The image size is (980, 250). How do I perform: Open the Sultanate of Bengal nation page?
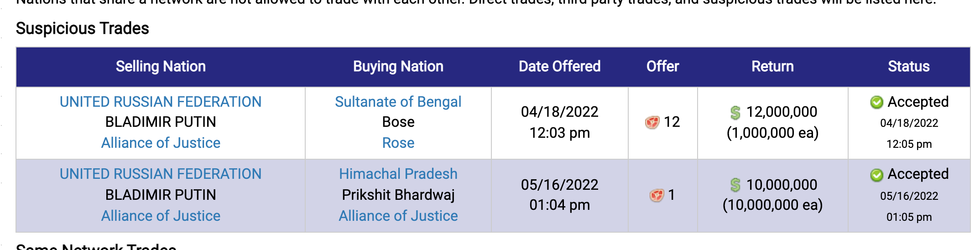point(398,102)
